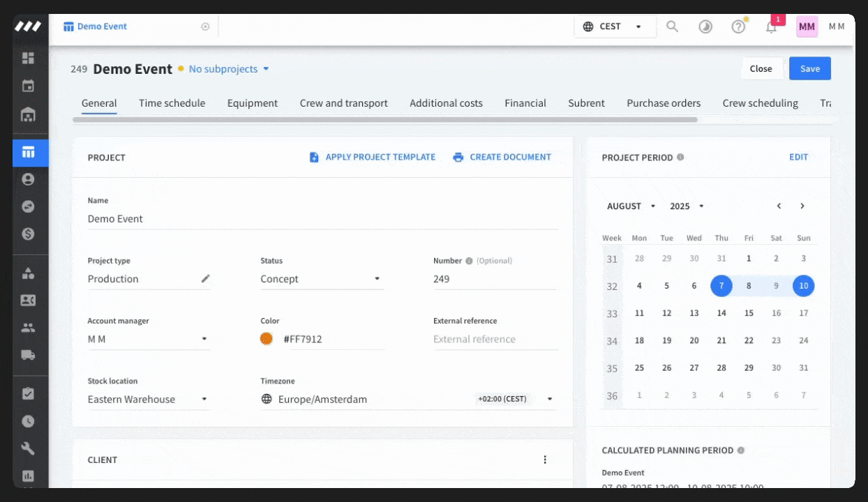Image resolution: width=868 pixels, height=502 pixels.
Task: Click Apply Project Template
Action: pyautogui.click(x=373, y=157)
